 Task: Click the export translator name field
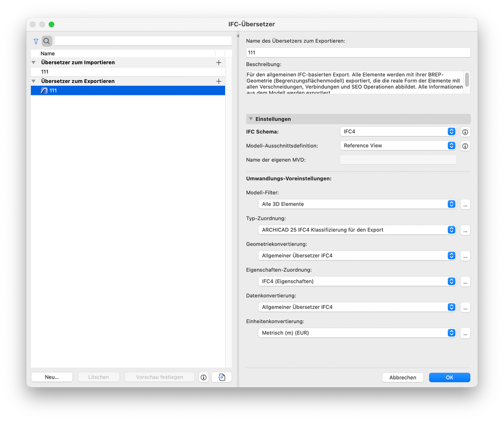[358, 52]
